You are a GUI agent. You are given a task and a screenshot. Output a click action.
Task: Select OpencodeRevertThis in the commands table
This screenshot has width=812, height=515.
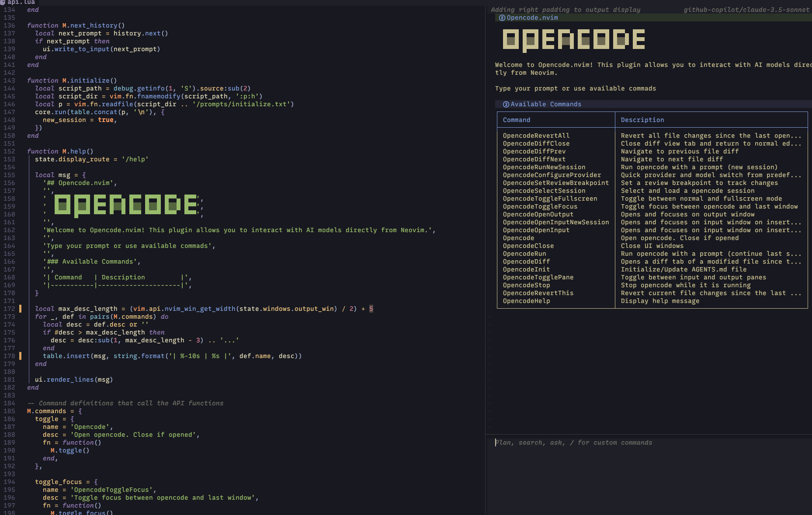pos(538,293)
